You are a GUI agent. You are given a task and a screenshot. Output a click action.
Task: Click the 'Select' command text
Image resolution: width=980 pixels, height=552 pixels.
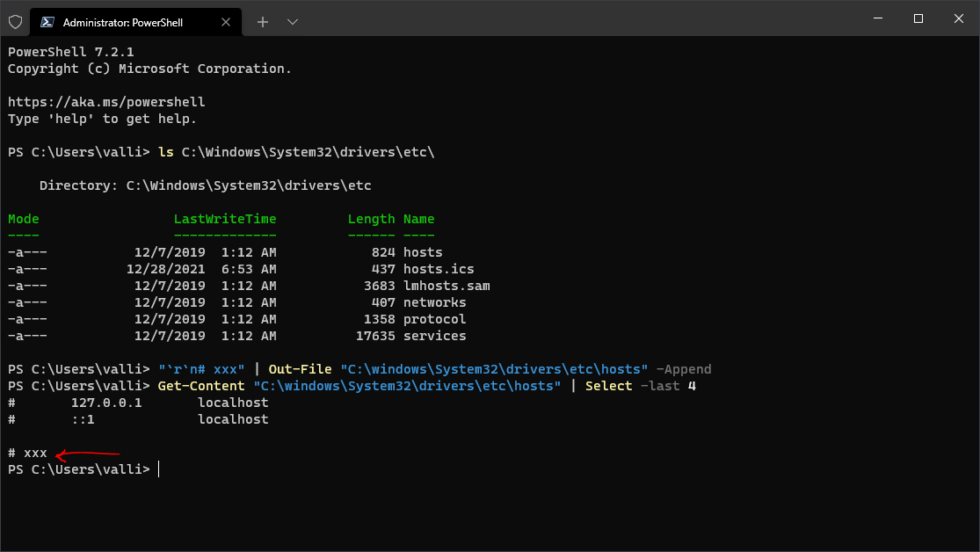pos(609,386)
